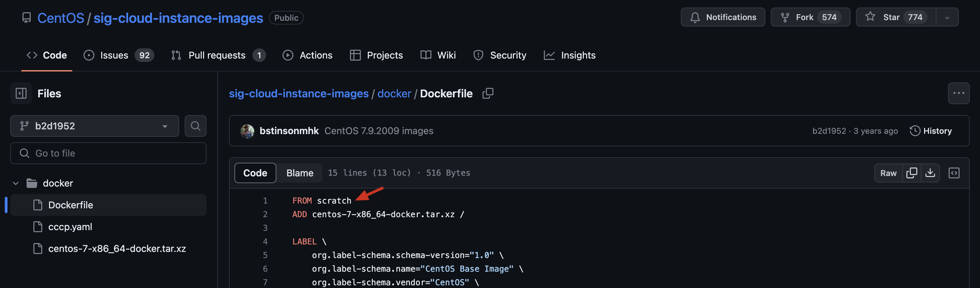The height and width of the screenshot is (288, 980).
Task: Open the more file actions ellipsis menu
Action: click(958, 93)
